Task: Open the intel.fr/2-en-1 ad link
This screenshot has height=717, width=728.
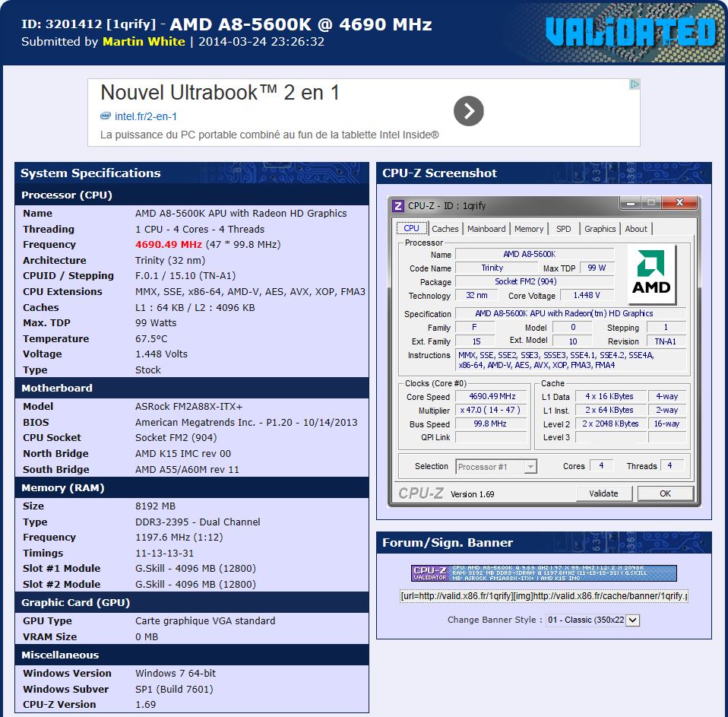Action: click(145, 116)
